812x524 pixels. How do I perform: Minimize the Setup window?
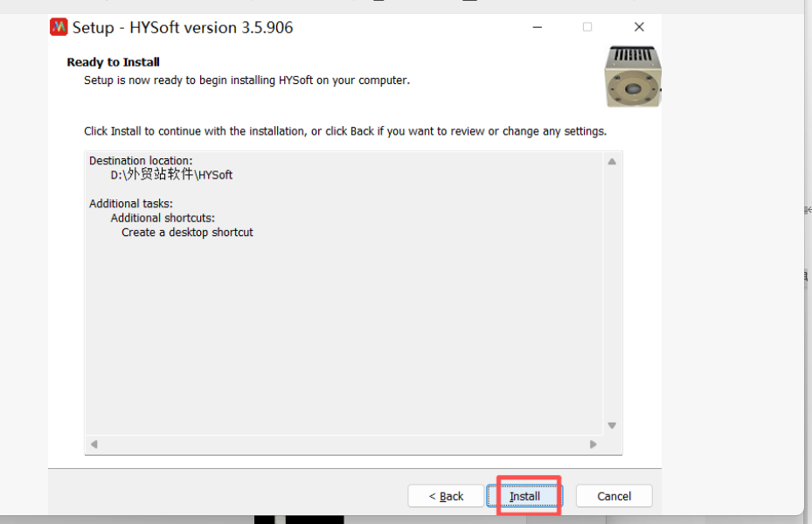535,27
